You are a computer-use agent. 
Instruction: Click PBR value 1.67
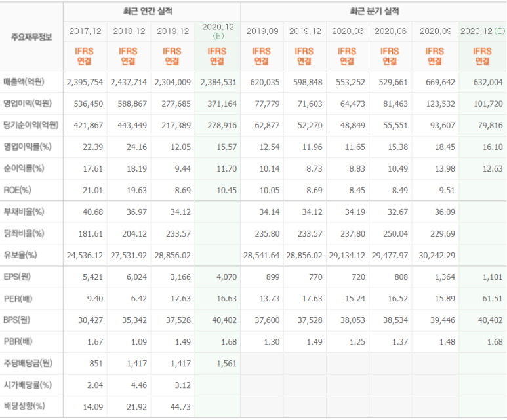coord(95,342)
